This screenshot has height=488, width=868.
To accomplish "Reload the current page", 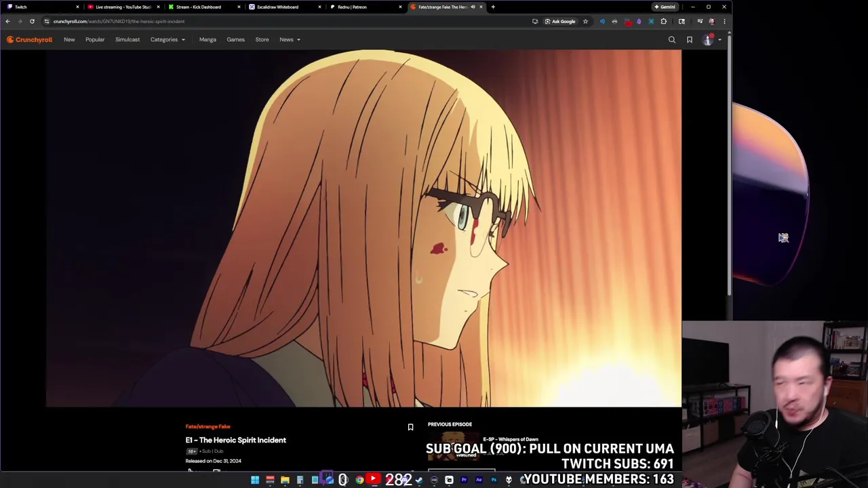I will point(32,21).
